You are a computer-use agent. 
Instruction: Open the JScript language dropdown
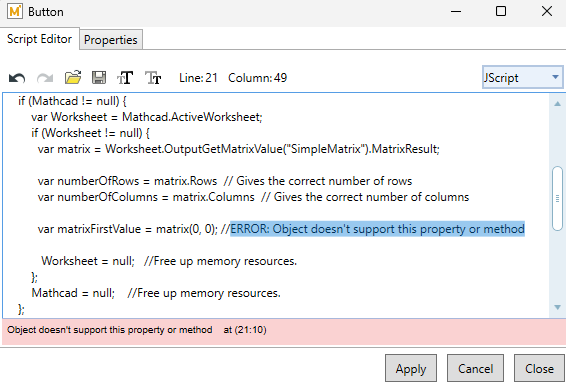522,77
